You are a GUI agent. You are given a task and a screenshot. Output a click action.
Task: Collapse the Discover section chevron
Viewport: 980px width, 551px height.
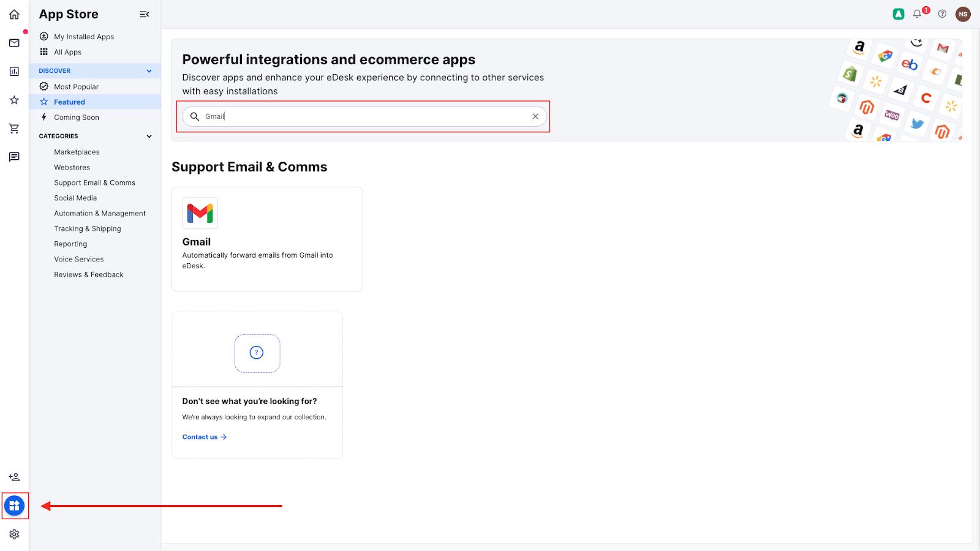tap(149, 71)
